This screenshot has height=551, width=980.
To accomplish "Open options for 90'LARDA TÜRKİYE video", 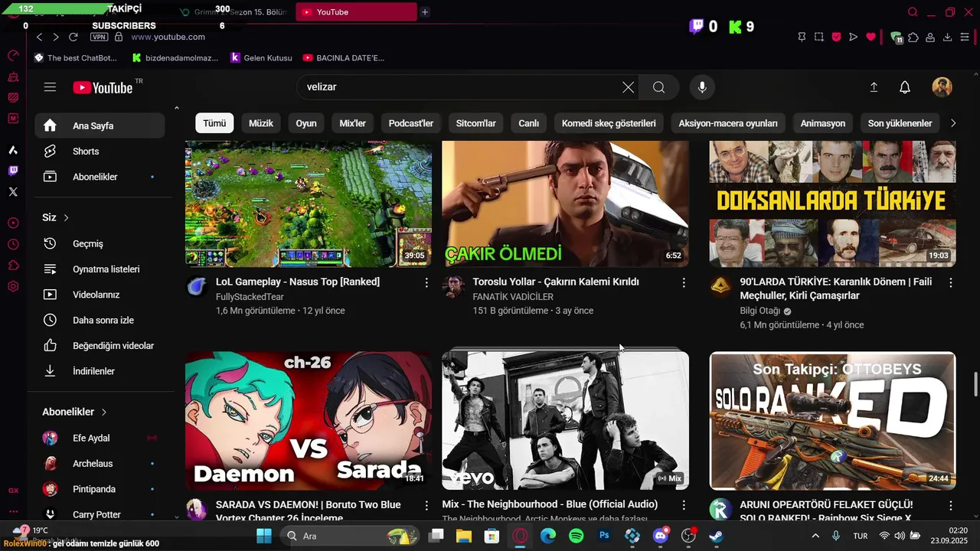I will [951, 282].
